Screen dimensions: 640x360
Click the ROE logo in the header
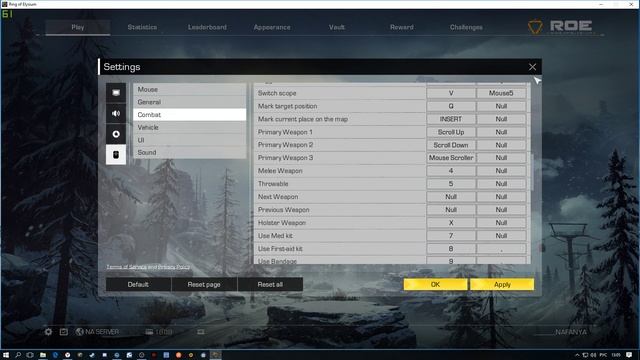tap(560, 27)
